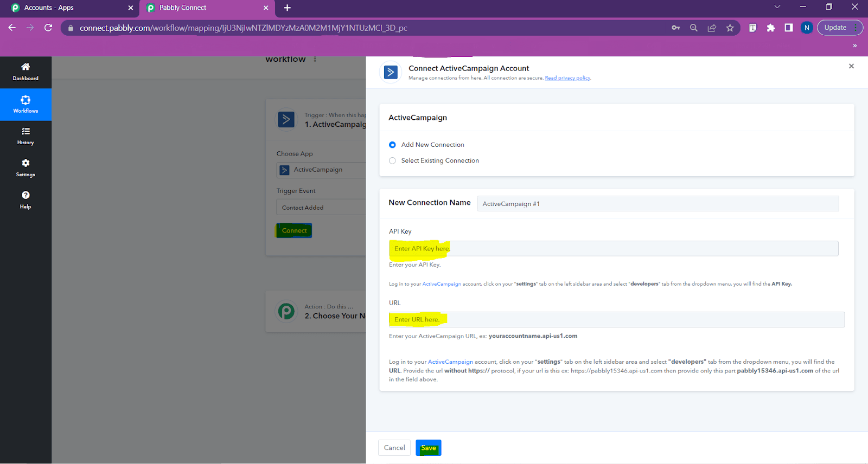The width and height of the screenshot is (868, 464).
Task: Click the green Connect button
Action: click(x=294, y=230)
